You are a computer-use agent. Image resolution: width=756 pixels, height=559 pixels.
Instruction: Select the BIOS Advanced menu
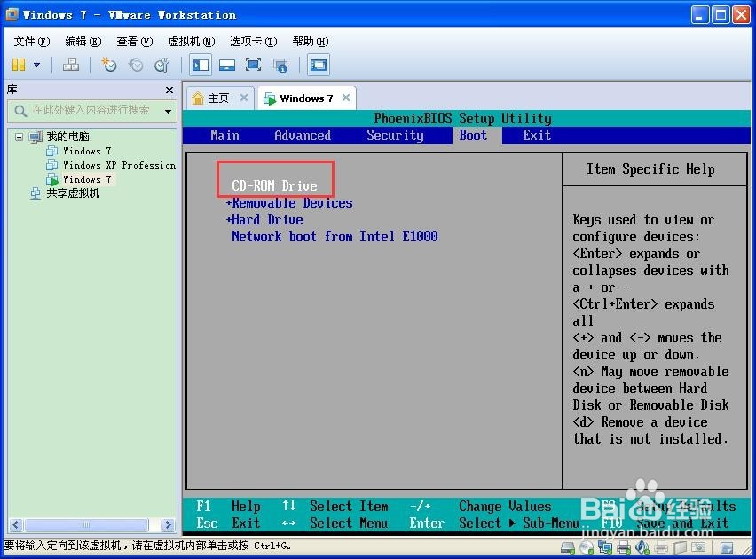click(303, 136)
